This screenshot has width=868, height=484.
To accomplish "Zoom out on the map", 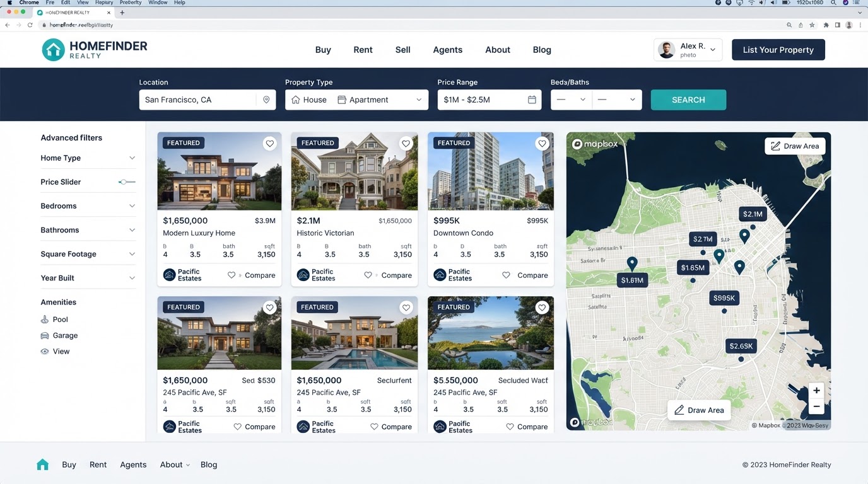I will coord(816,406).
